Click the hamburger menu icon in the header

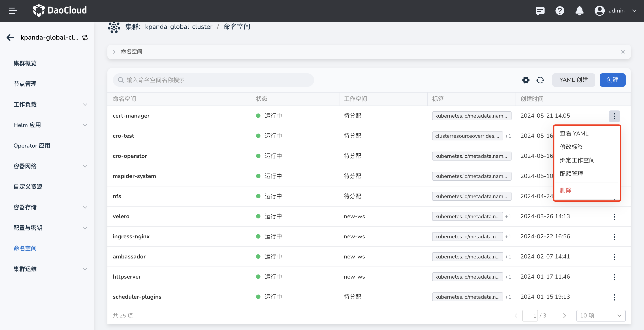pos(13,11)
